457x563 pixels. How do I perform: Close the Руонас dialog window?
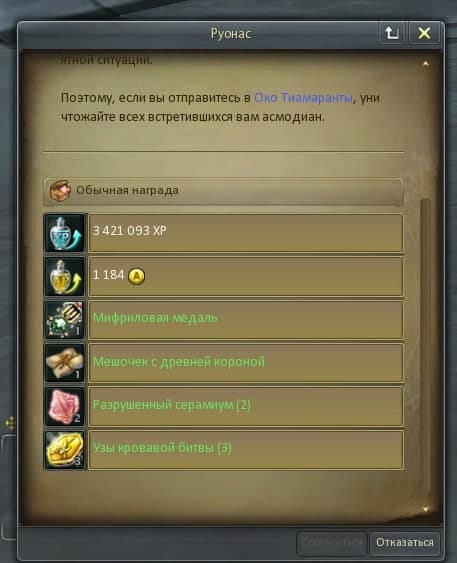point(424,33)
